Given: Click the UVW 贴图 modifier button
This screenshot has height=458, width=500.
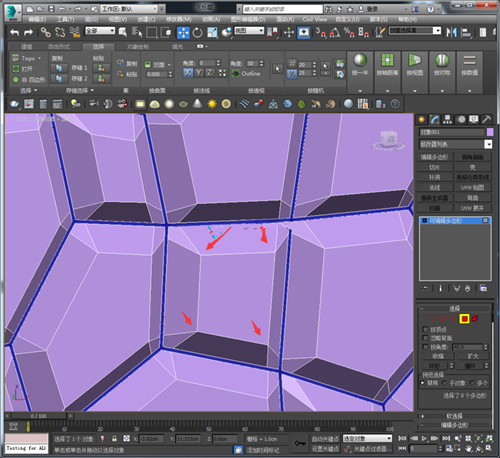Looking at the screenshot, I should coord(473,188).
